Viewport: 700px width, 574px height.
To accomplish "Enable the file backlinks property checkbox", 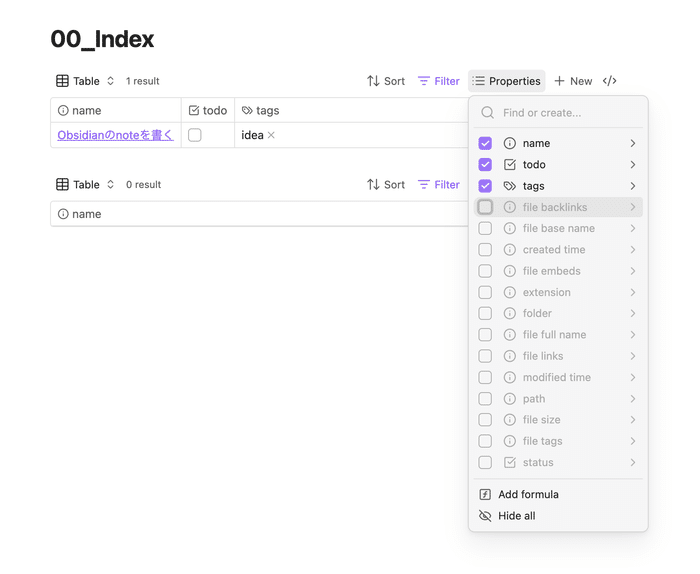I will [x=485, y=207].
